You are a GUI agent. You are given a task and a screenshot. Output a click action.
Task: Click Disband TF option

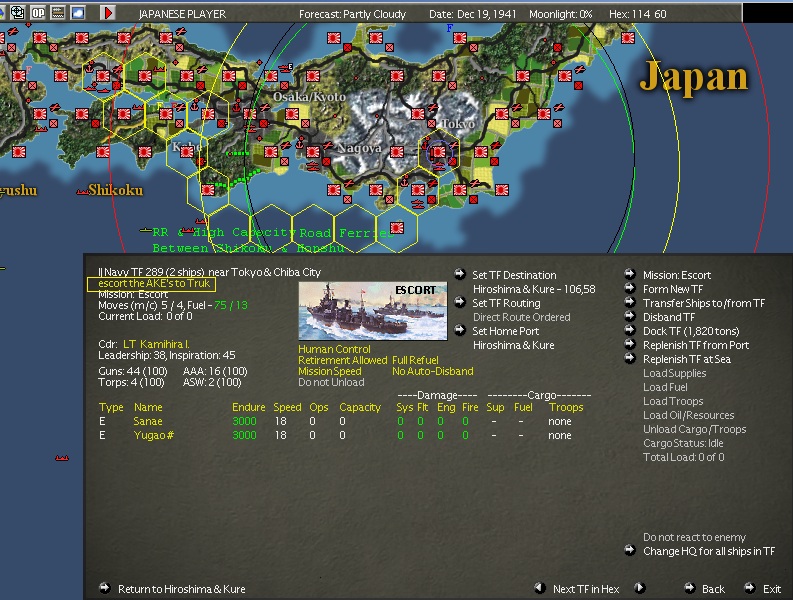pos(669,317)
